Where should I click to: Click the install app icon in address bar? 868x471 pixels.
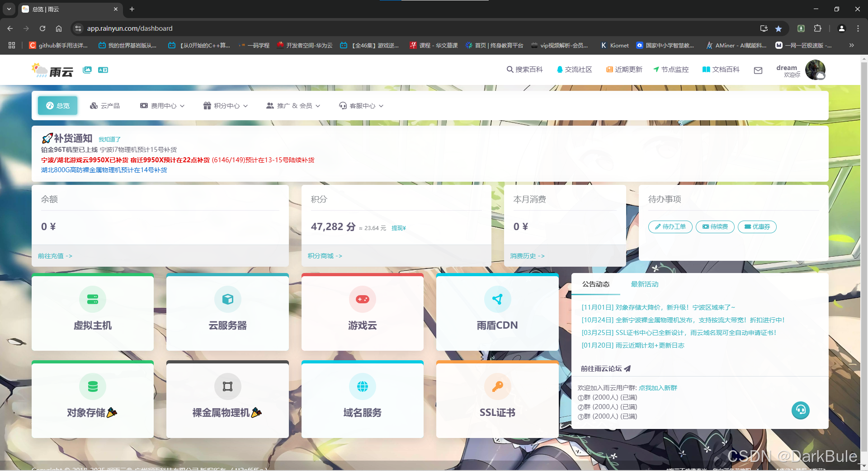coord(764,28)
